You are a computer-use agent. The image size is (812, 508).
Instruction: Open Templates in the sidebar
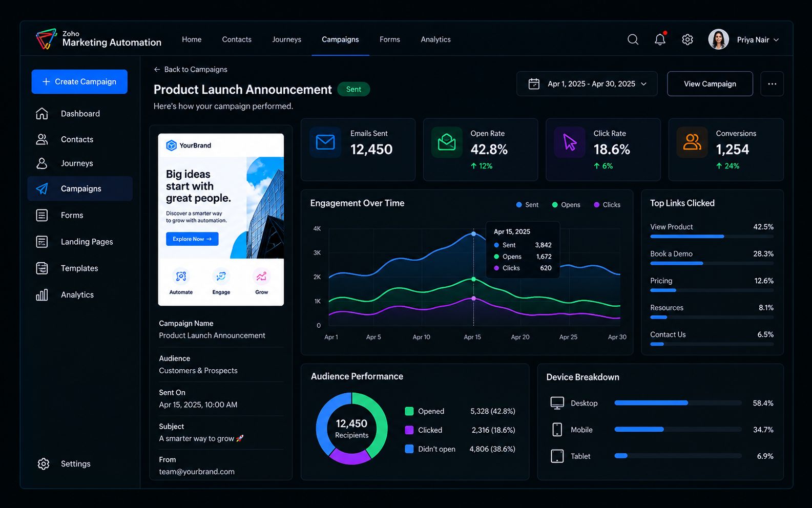[80, 268]
